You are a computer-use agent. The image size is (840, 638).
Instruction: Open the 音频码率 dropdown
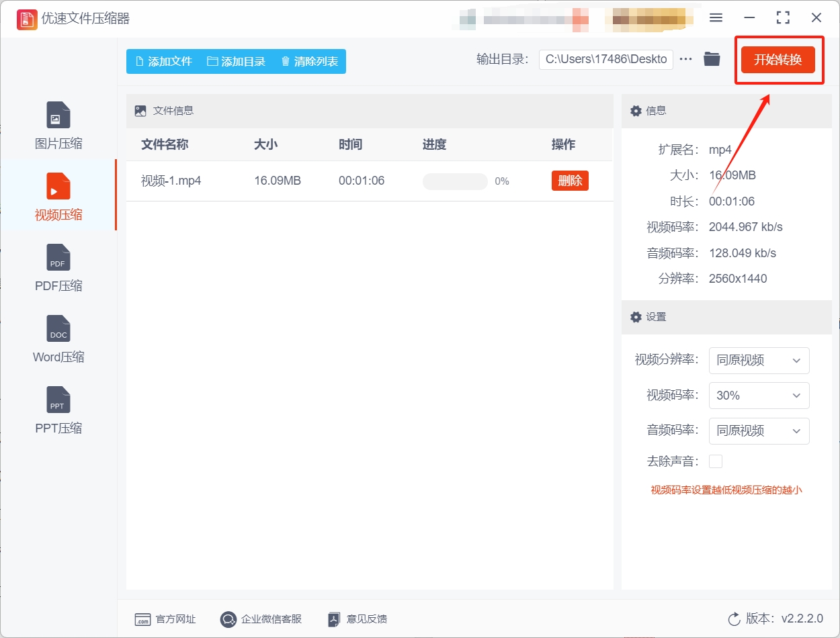pos(759,430)
